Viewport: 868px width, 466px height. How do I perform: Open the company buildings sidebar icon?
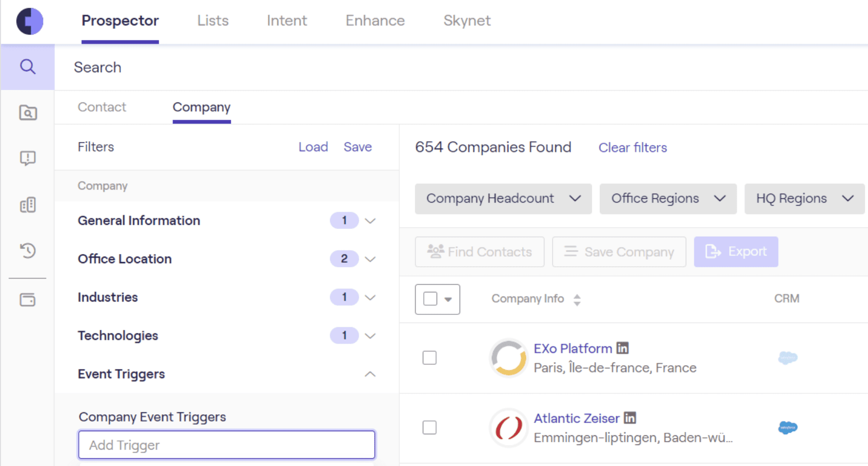(x=28, y=205)
